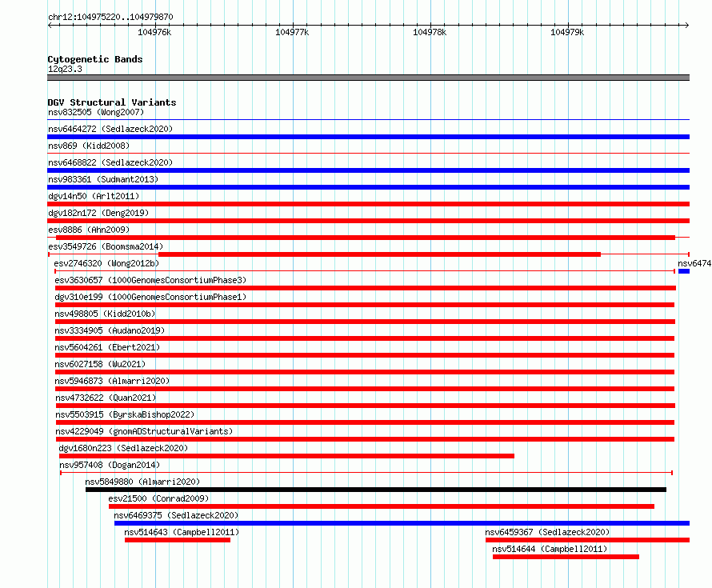This screenshot has height=588, width=712.
Task: Click the blue nsv6464272 variant bar
Action: point(368,137)
